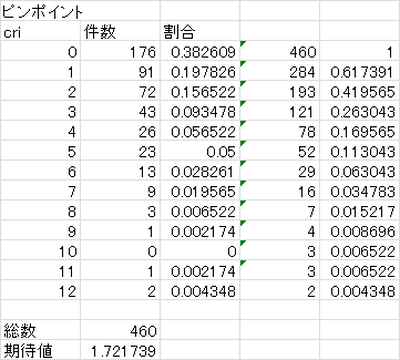Select the cumulative count cell 29

(280, 171)
